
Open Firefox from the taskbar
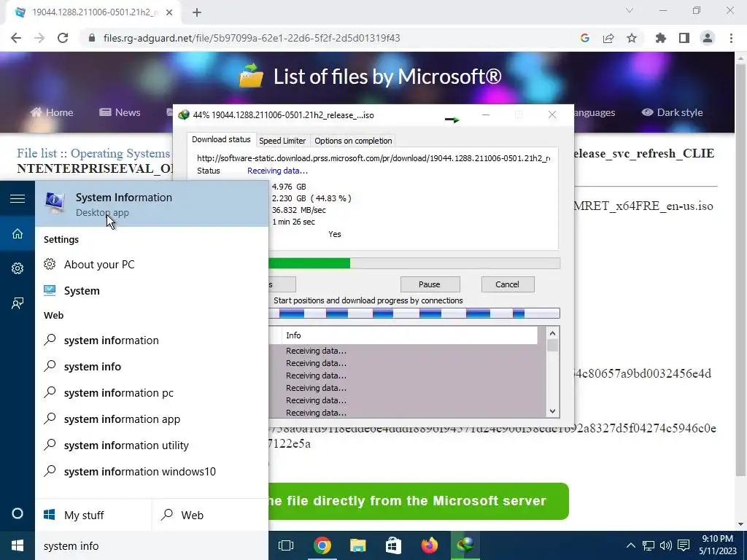click(429, 545)
